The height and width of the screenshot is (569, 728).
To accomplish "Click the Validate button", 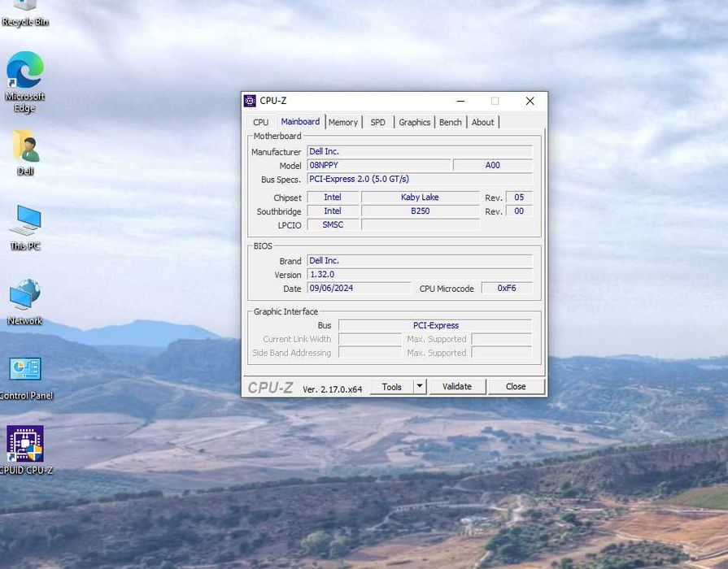I will tap(457, 387).
